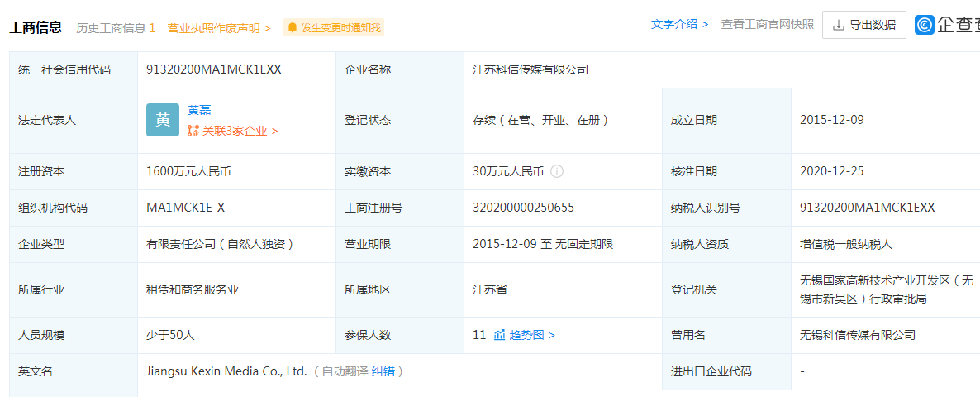The image size is (980, 397).
Task: Click the 工商注册号 label cell
Action: point(400,208)
